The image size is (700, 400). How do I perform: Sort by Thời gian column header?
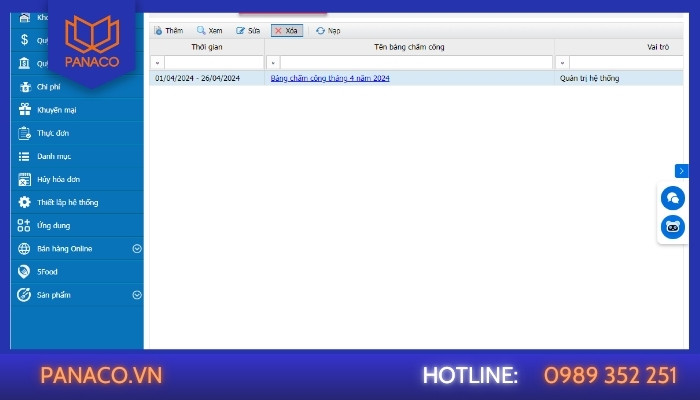pyautogui.click(x=207, y=47)
